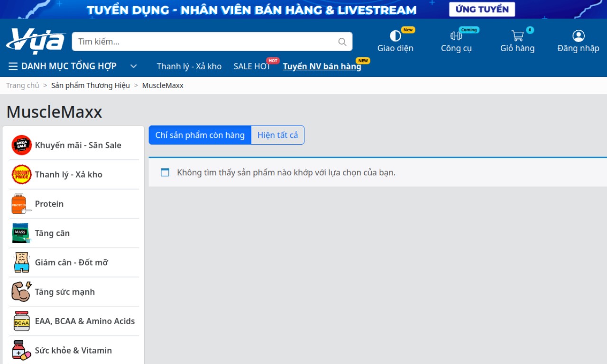Click the Mass bag icon
This screenshot has width=607, height=364.
(21, 233)
